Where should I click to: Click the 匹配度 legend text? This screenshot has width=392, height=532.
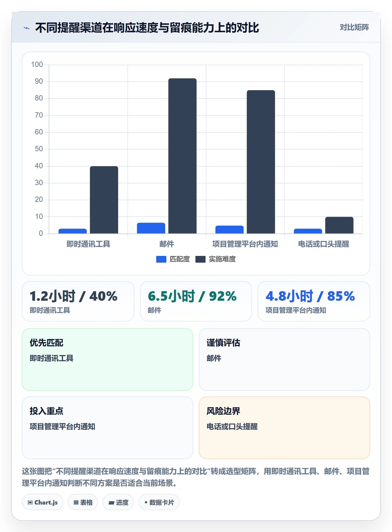(180, 259)
